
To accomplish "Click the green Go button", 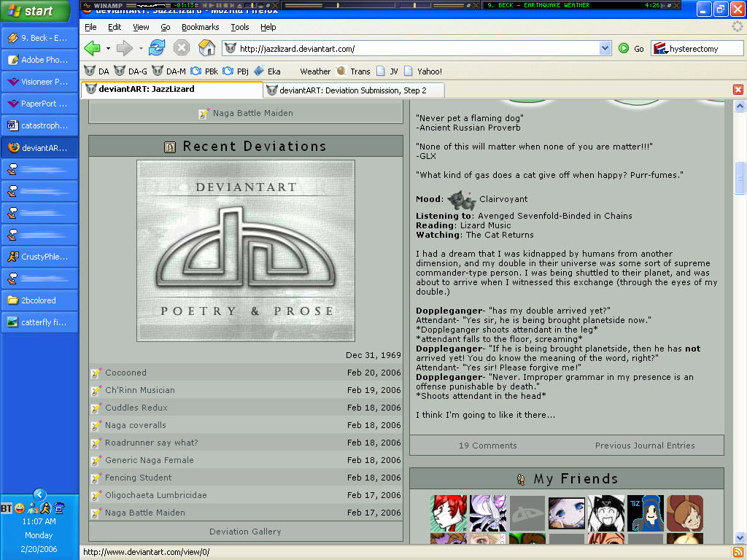I will (x=631, y=49).
